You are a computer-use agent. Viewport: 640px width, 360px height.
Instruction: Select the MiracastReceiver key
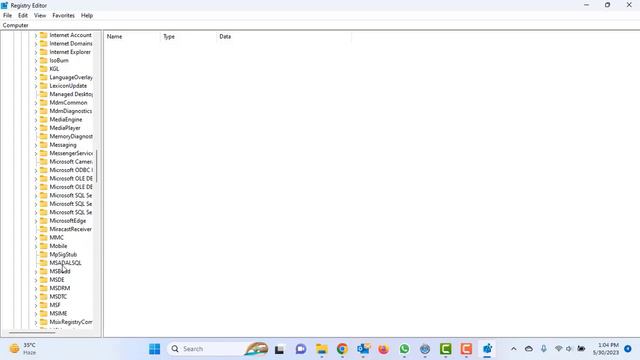pyautogui.click(x=71, y=229)
